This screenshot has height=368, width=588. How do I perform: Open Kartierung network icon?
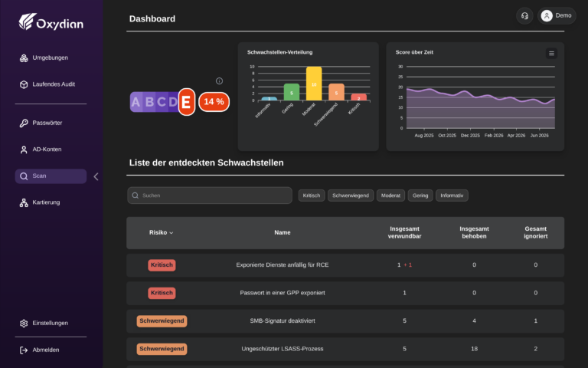[24, 202]
